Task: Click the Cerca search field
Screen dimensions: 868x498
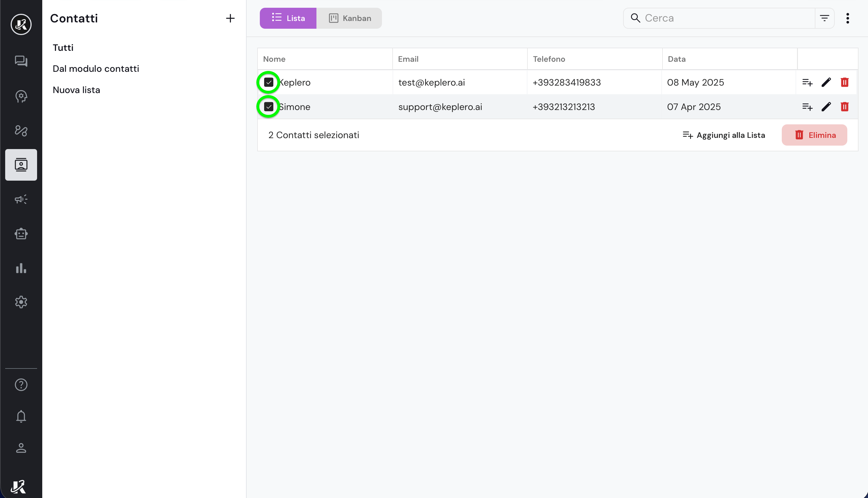Action: (726, 18)
